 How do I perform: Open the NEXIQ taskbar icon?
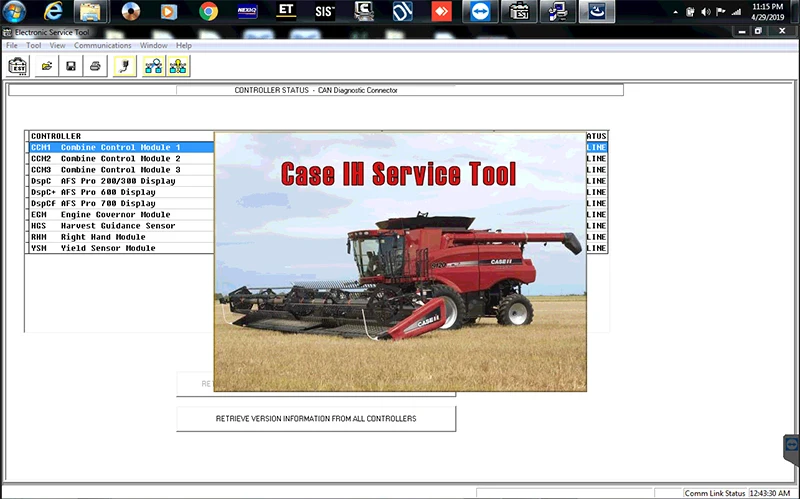(x=247, y=11)
